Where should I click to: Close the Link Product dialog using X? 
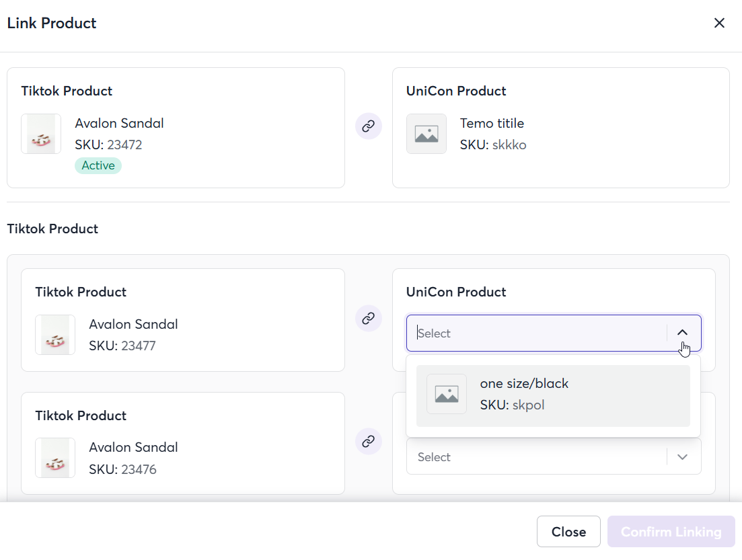(x=719, y=23)
